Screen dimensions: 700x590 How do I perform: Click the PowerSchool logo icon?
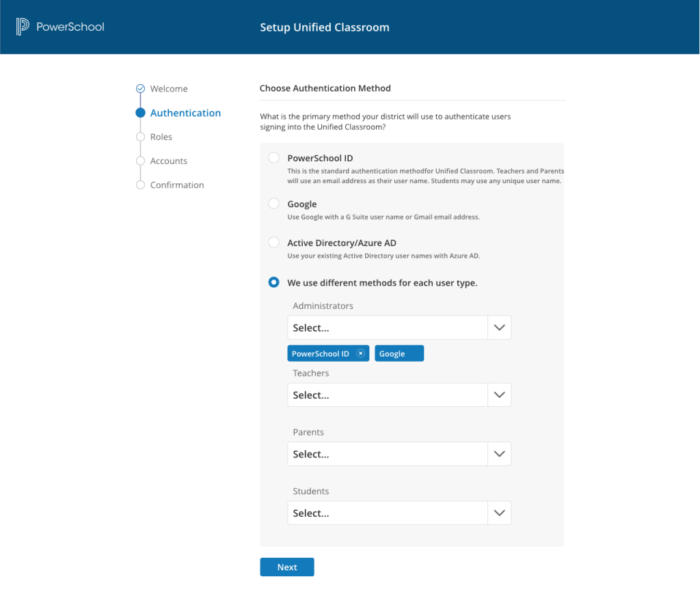tap(23, 27)
